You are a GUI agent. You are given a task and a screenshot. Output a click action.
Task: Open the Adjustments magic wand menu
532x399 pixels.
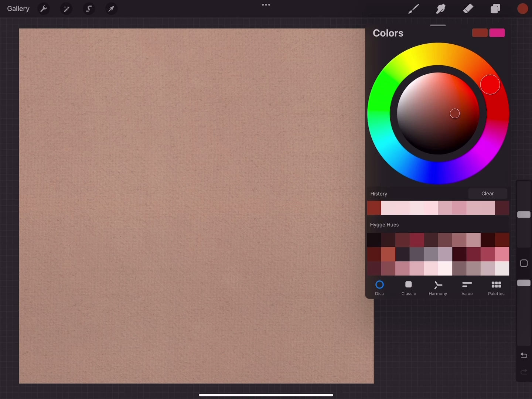pos(66,8)
